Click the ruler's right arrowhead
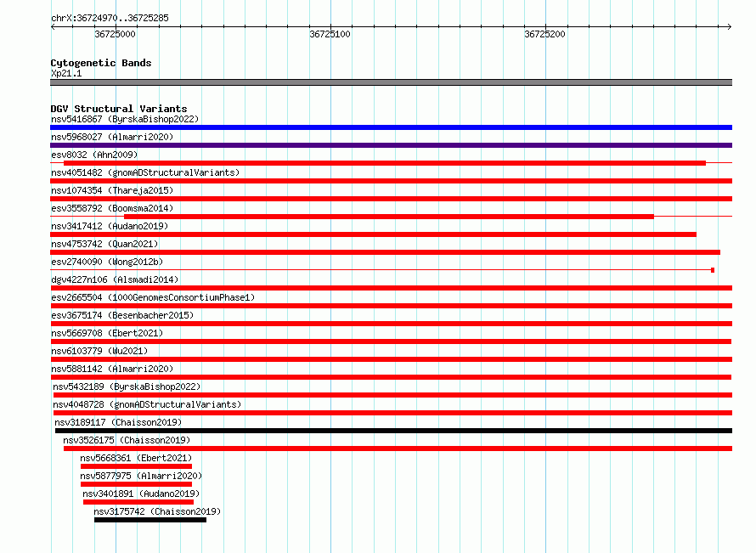Image resolution: width=756 pixels, height=553 pixels. click(729, 26)
